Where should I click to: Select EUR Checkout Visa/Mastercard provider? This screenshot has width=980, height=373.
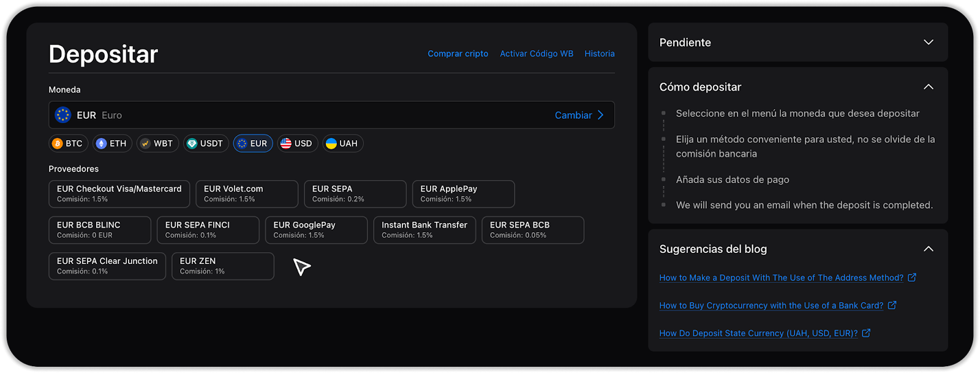pos(119,194)
